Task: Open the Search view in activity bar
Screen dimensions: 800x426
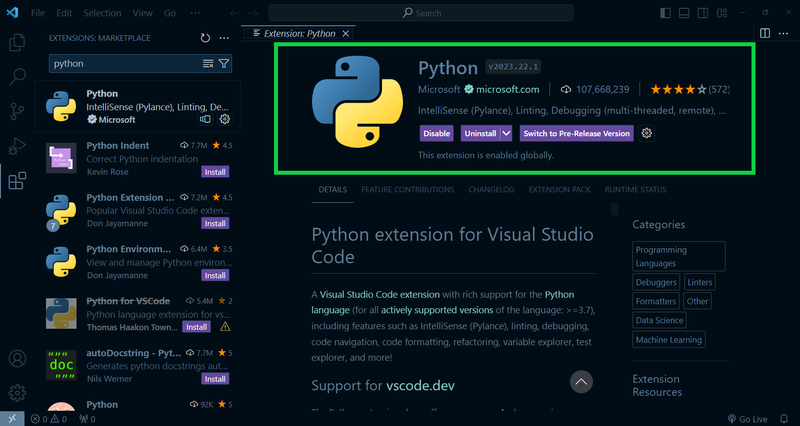Action: click(x=17, y=77)
